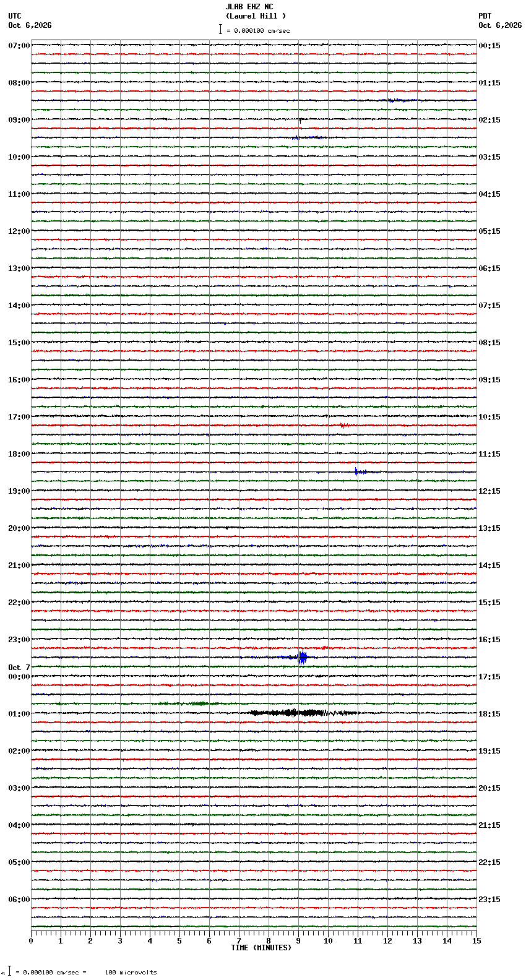Click the '15' minute tick on time axis
This screenshot has height=980, width=526.
point(476,941)
